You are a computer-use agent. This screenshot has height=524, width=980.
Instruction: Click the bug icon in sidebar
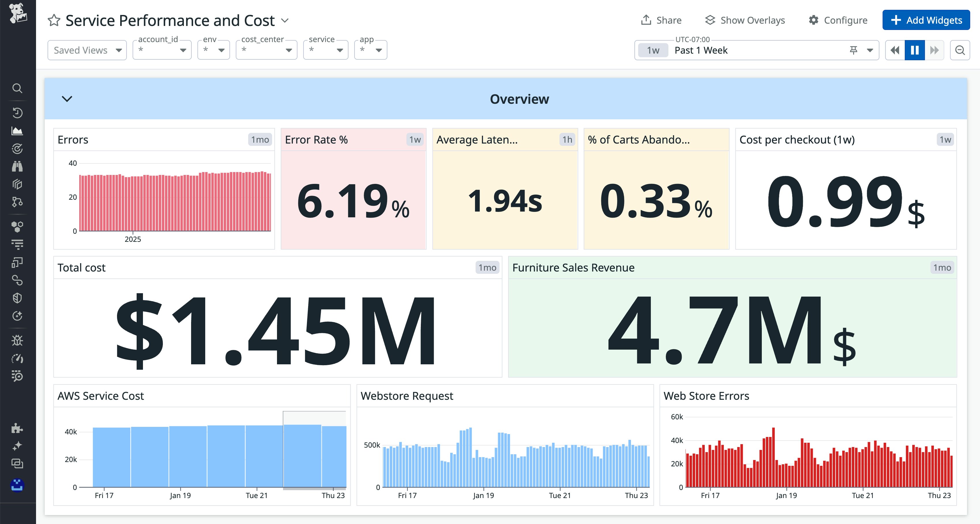tap(17, 340)
